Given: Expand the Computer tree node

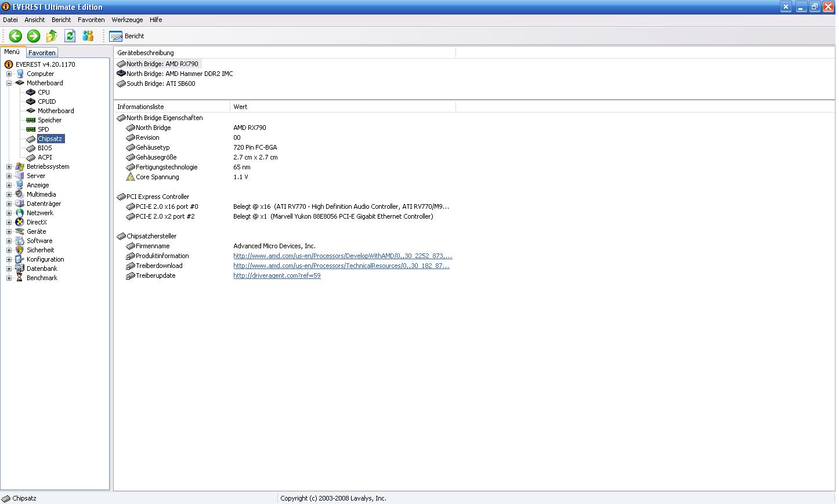Looking at the screenshot, I should 9,74.
